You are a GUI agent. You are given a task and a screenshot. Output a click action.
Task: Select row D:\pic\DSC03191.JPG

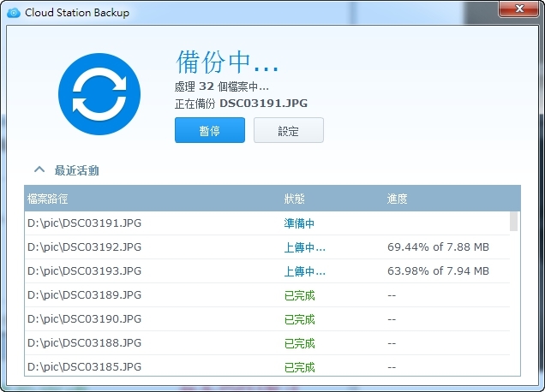pos(267,223)
